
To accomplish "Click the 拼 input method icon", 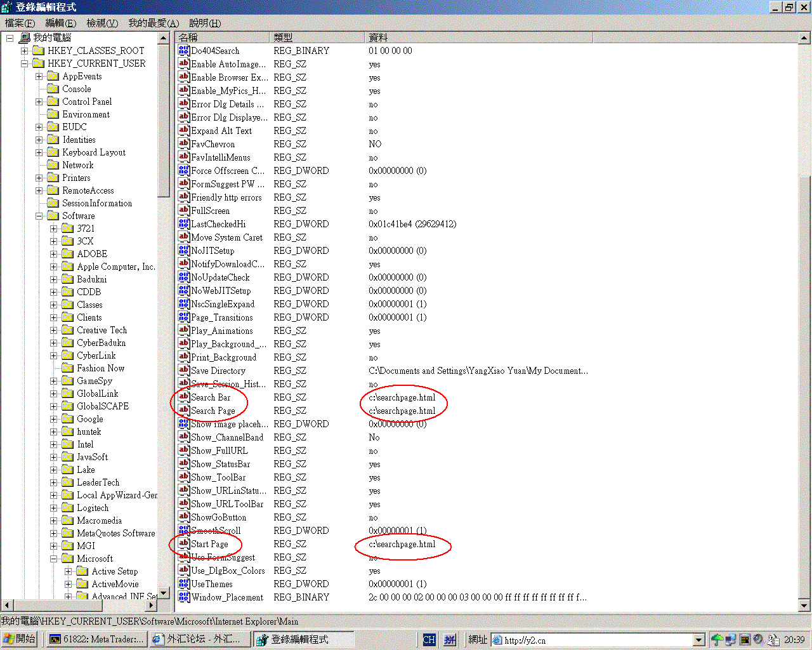I will 450,640.
